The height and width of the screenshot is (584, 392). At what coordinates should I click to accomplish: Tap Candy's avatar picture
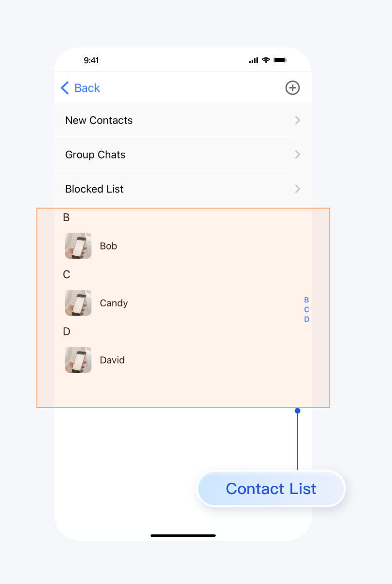click(x=78, y=303)
